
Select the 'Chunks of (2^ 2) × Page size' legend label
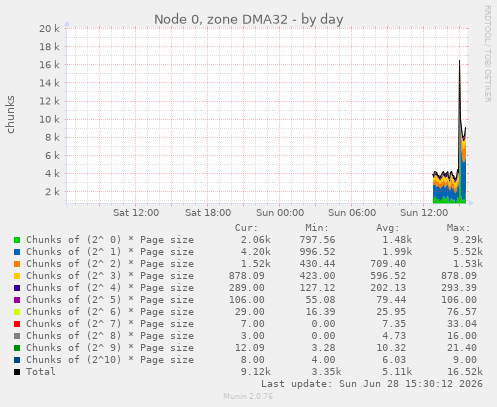point(110,264)
